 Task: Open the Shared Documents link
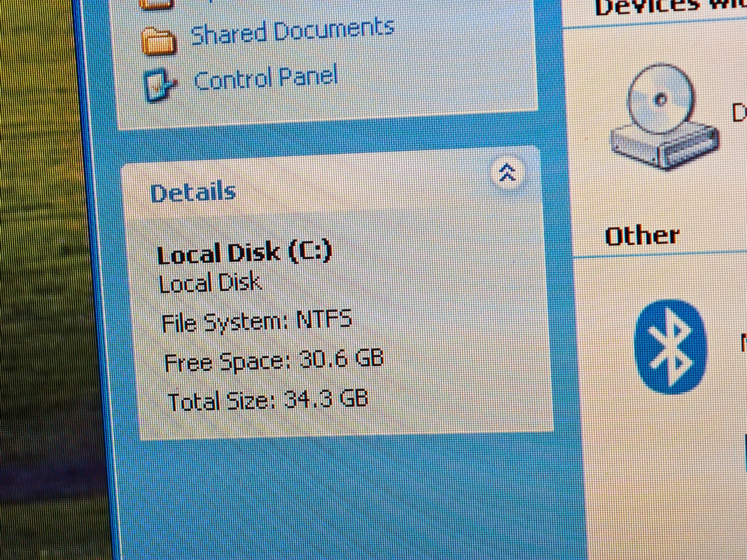point(293,32)
